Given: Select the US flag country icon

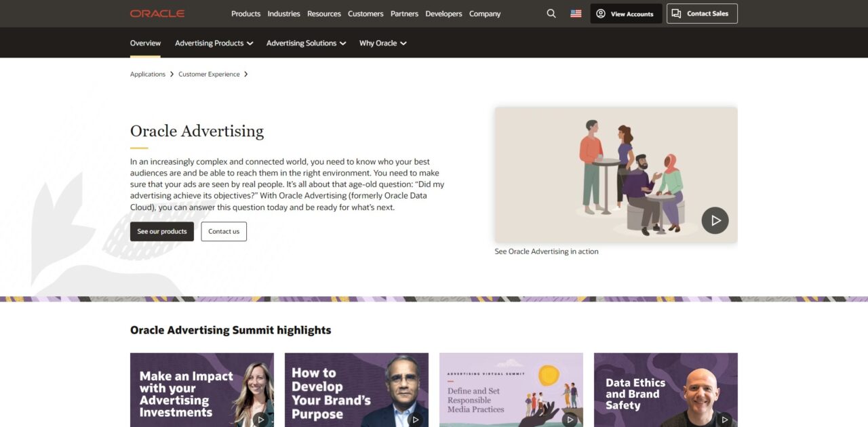Looking at the screenshot, I should pos(576,14).
